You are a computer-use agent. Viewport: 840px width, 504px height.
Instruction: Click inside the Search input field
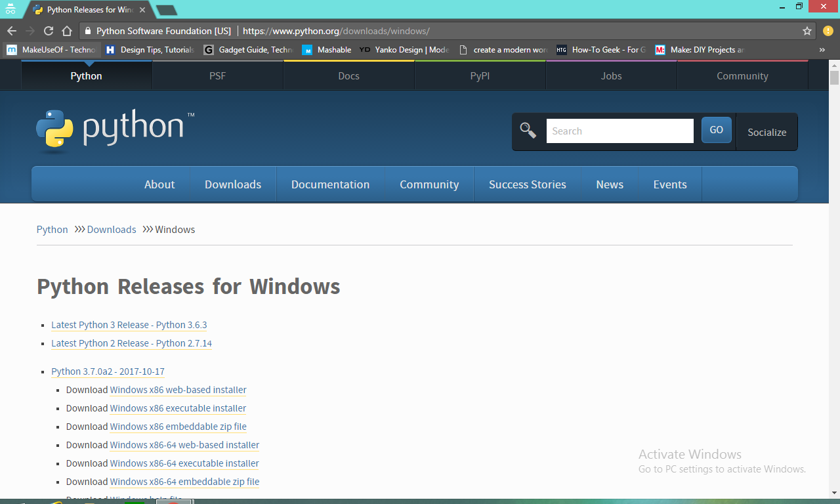[619, 131]
